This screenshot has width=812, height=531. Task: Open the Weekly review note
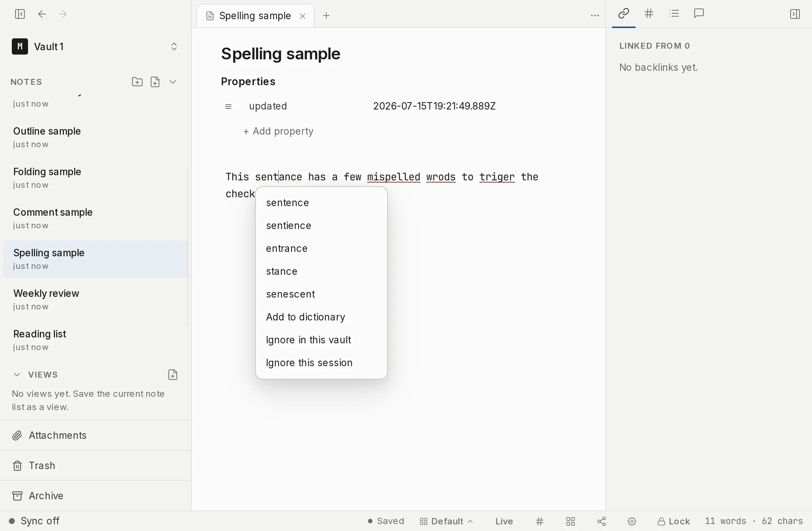click(x=96, y=299)
